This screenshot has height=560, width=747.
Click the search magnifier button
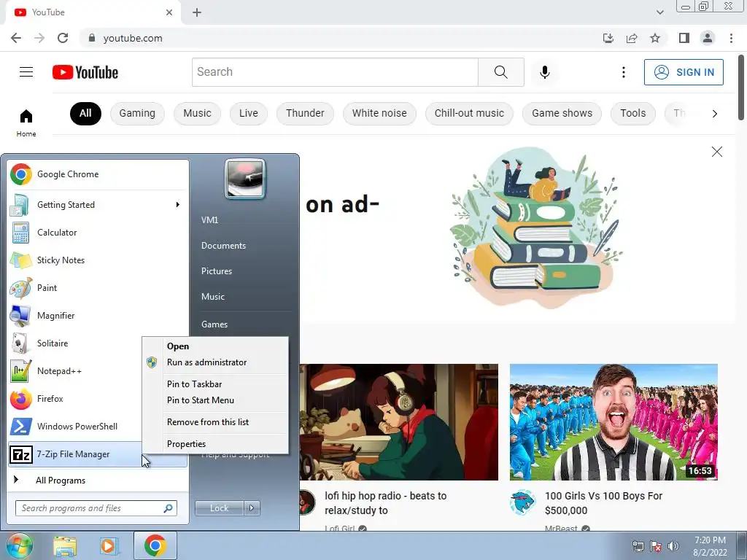(x=500, y=72)
